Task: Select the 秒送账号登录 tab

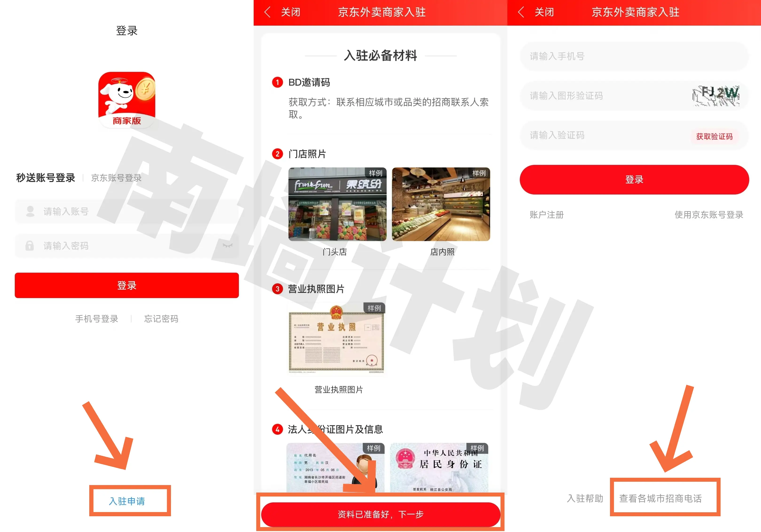Action: [x=45, y=178]
